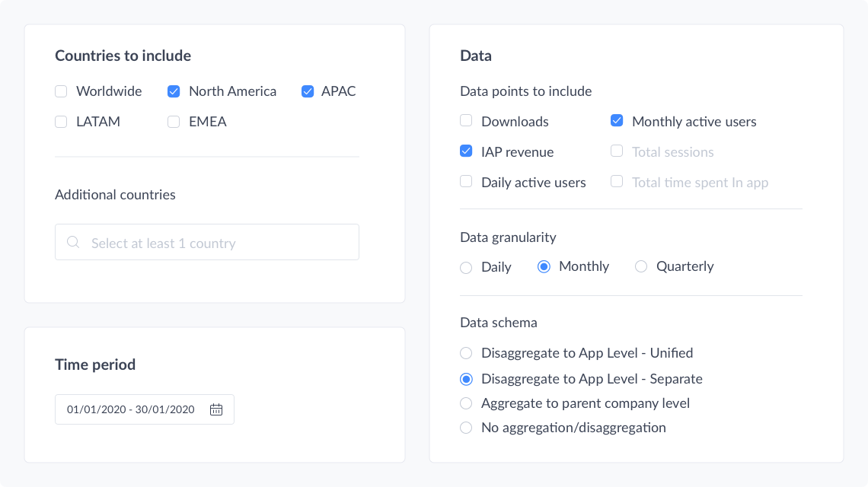Open the time period date range field
Viewport: 868px width, 487px height.
pos(131,409)
